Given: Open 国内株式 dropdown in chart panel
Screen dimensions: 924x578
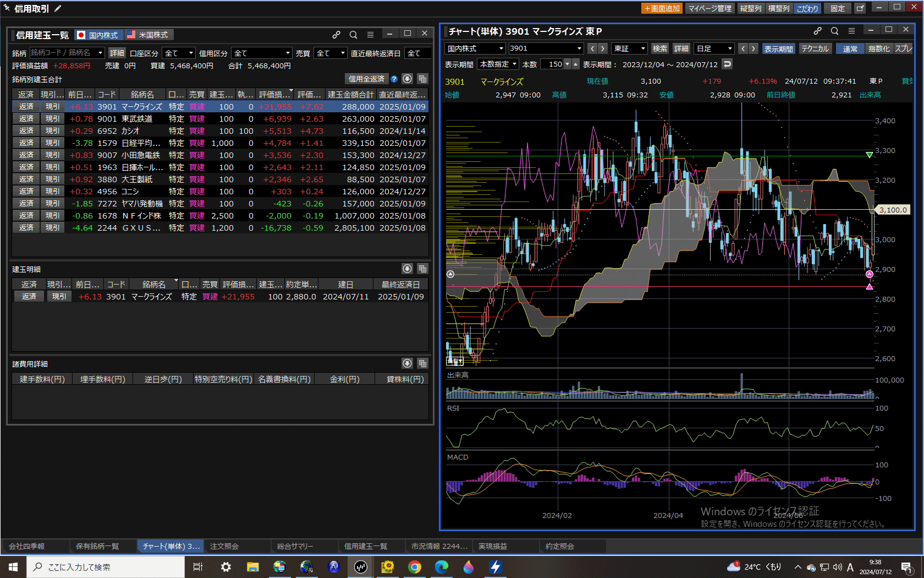Looking at the screenshot, I should click(475, 48).
